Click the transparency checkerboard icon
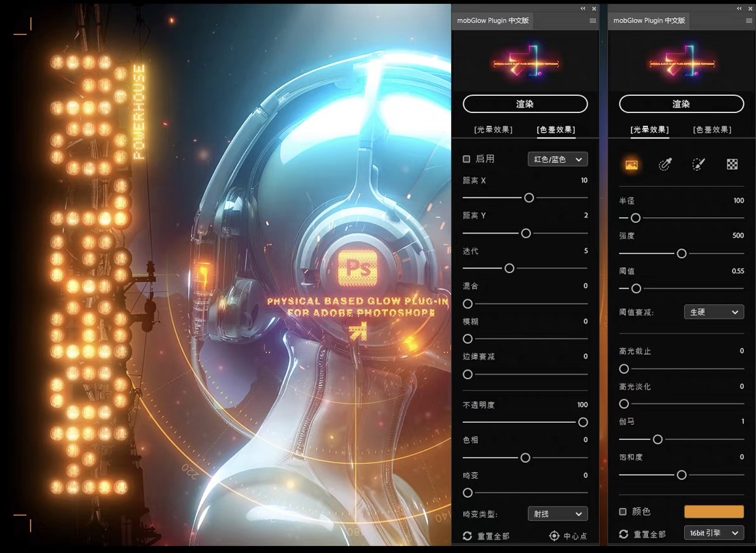This screenshot has height=553, width=756. coord(732,164)
